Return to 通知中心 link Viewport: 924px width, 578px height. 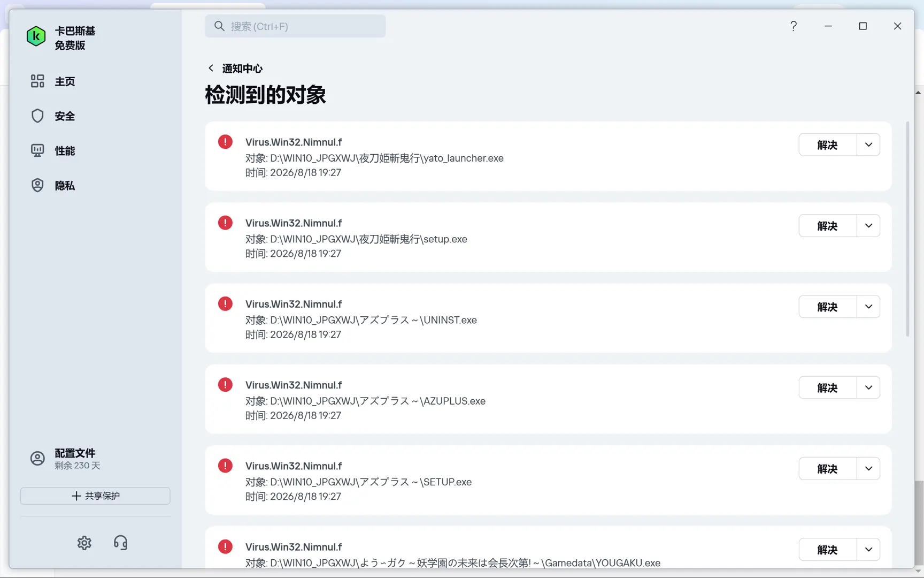click(242, 69)
